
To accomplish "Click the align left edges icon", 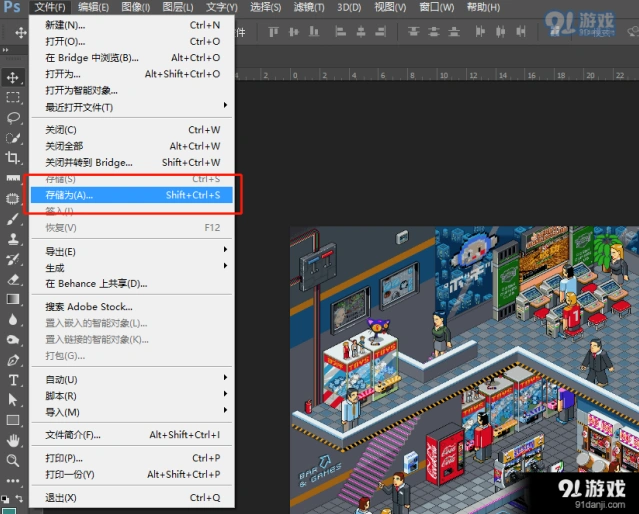I will click(340, 31).
